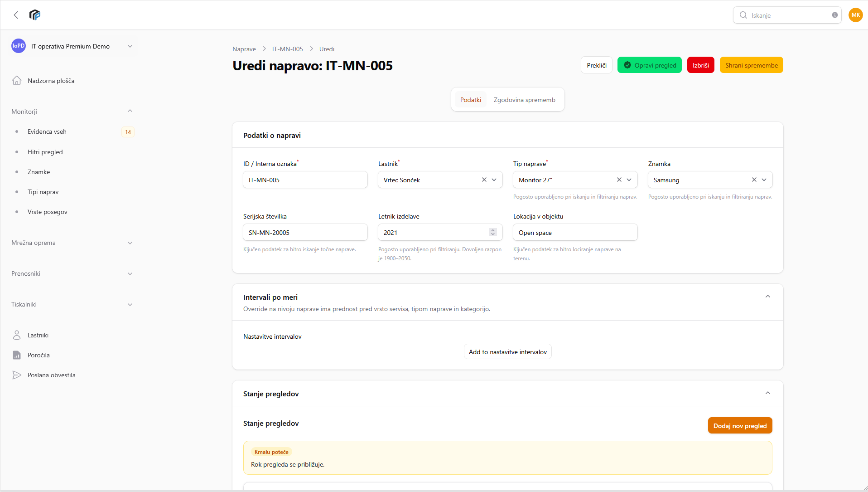Open the Tip naprave dropdown

coord(629,180)
